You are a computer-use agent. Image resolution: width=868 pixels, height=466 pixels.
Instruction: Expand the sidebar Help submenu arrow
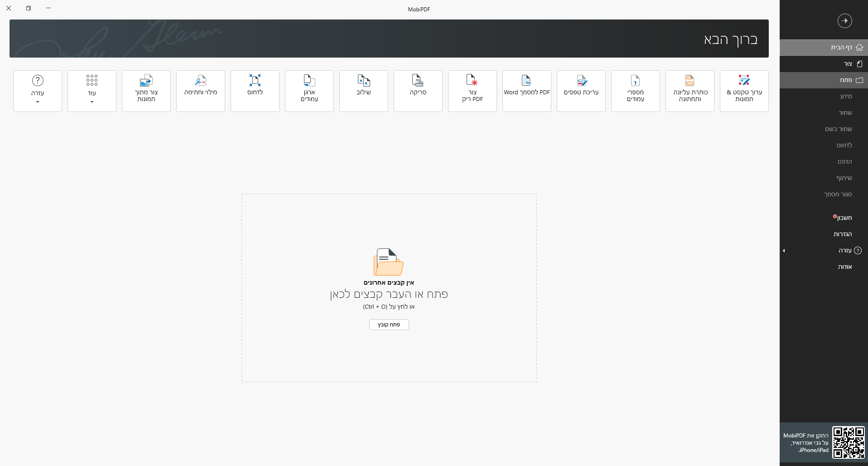[x=784, y=251]
